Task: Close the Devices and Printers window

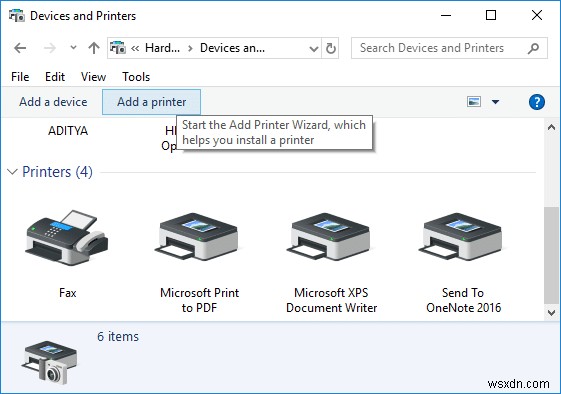Action: click(537, 15)
